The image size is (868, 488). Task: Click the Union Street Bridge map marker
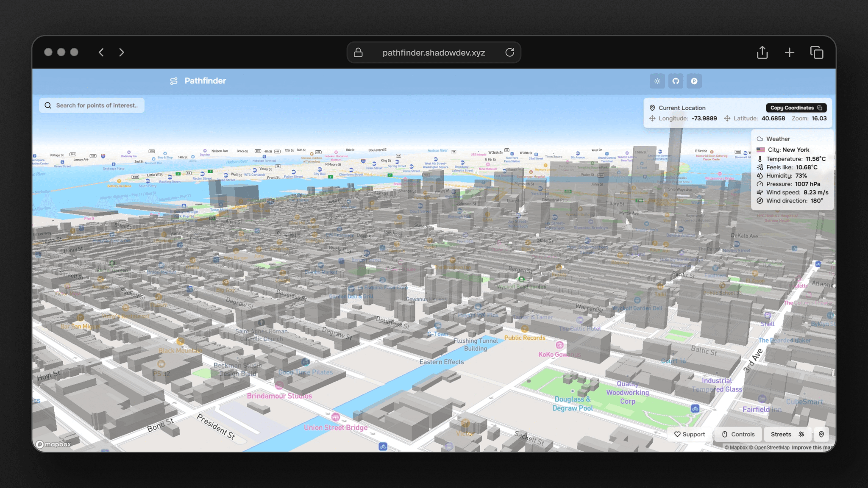click(336, 417)
